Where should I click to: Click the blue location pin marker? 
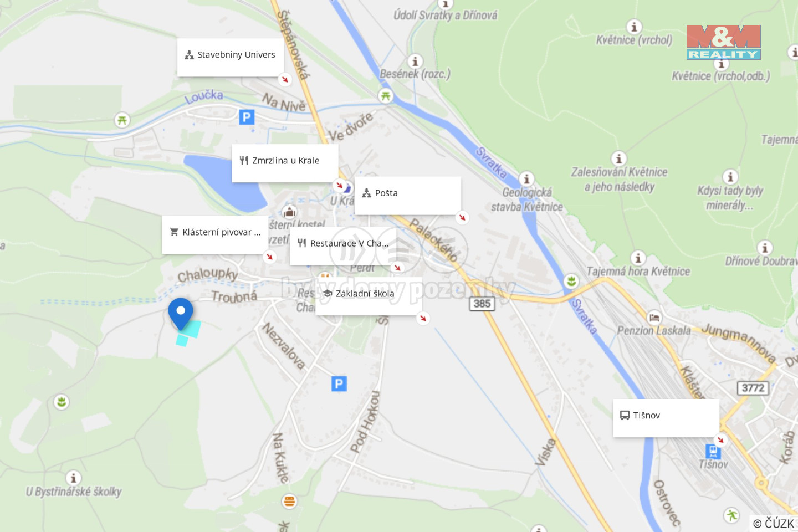point(181,313)
